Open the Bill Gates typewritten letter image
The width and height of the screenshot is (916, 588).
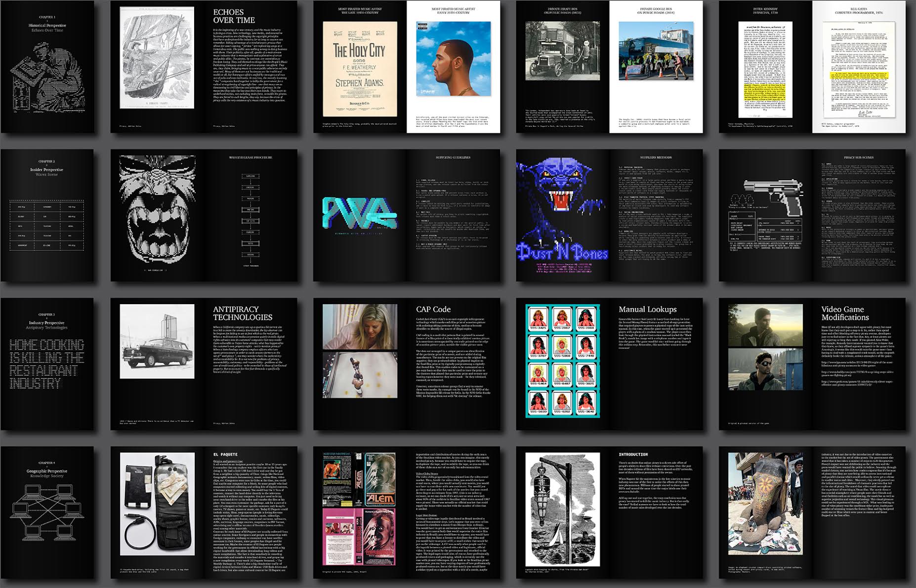click(x=859, y=69)
